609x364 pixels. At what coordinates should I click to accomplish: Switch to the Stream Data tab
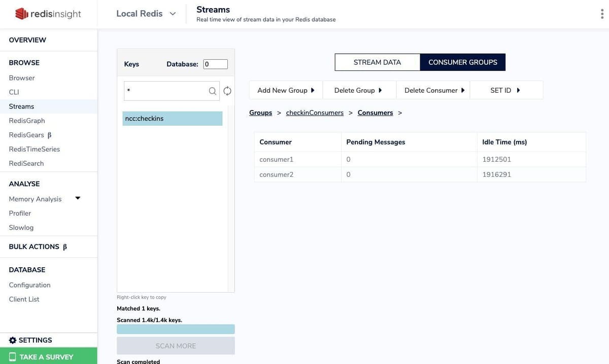coord(377,62)
